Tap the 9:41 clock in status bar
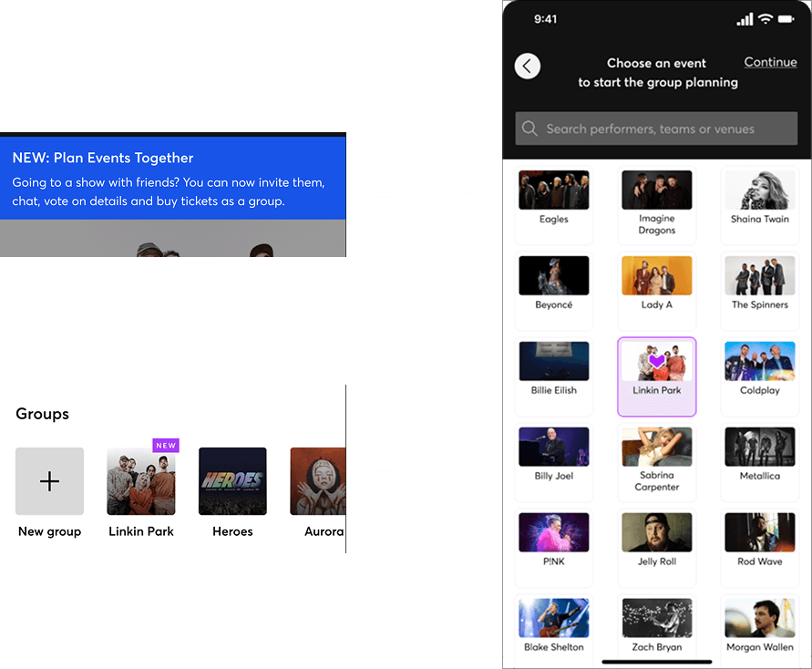 (545, 19)
